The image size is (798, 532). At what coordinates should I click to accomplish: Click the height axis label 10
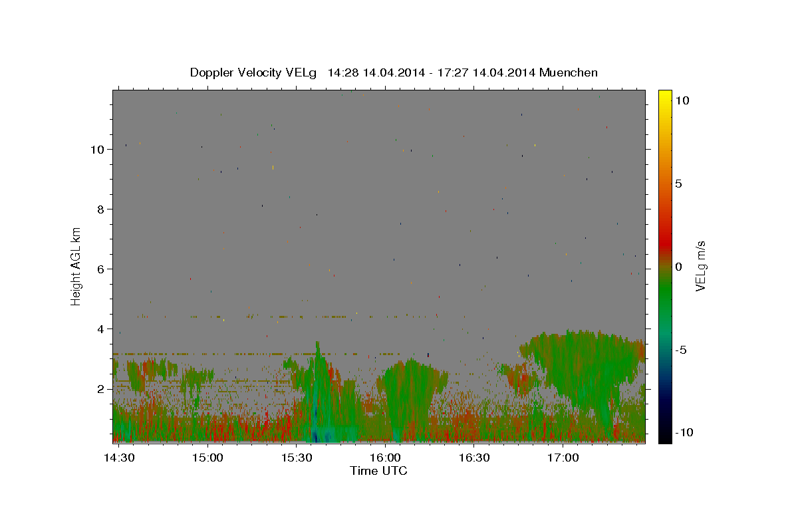point(97,150)
